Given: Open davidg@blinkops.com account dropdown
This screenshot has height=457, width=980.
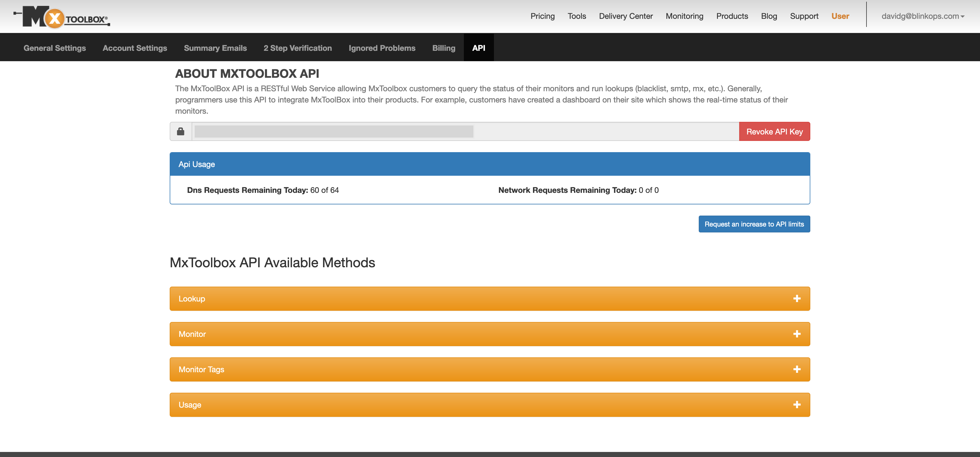Looking at the screenshot, I should (x=923, y=16).
